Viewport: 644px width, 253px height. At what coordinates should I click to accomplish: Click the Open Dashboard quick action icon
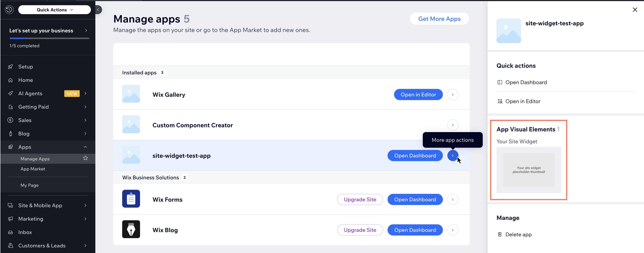[500, 82]
